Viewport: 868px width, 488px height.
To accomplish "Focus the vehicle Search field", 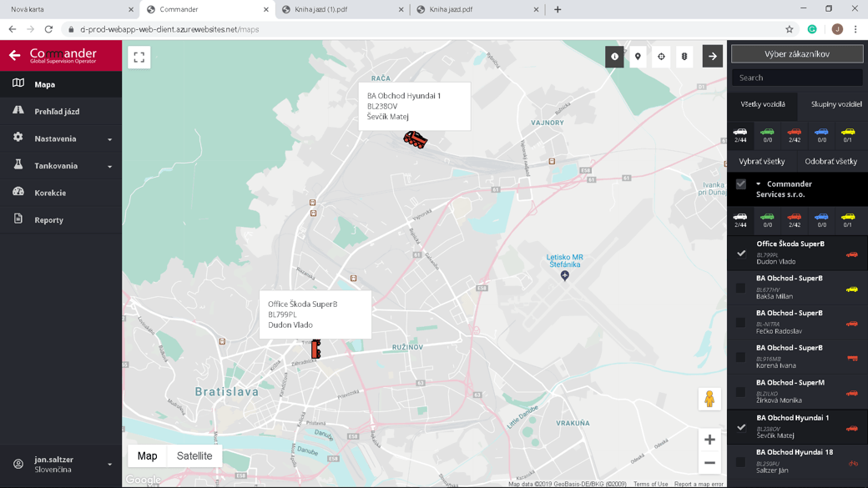I will [797, 78].
